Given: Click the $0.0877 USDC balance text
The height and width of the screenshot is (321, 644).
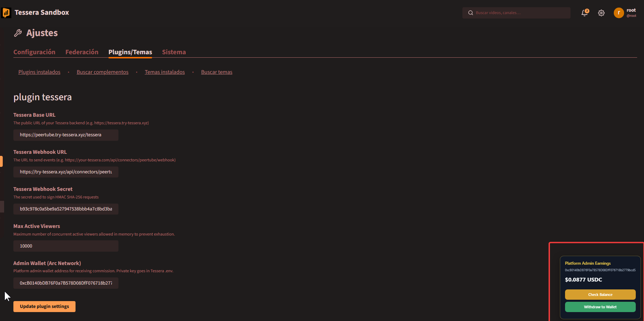Looking at the screenshot, I should [584, 280].
